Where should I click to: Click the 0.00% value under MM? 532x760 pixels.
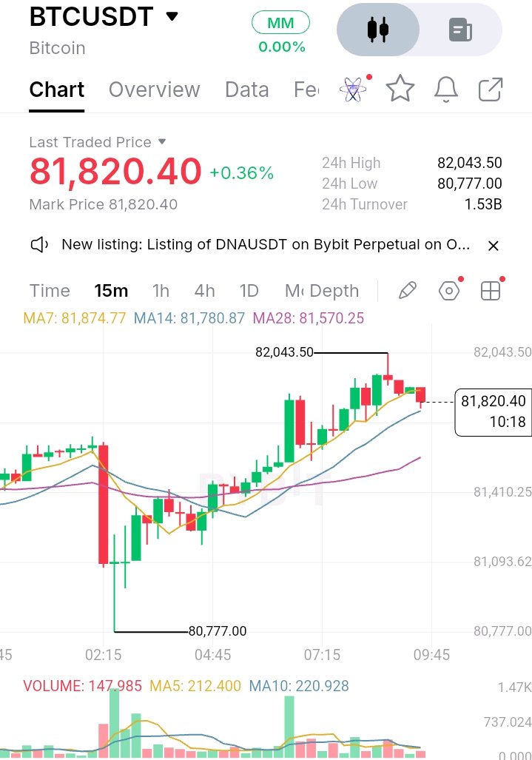click(281, 47)
